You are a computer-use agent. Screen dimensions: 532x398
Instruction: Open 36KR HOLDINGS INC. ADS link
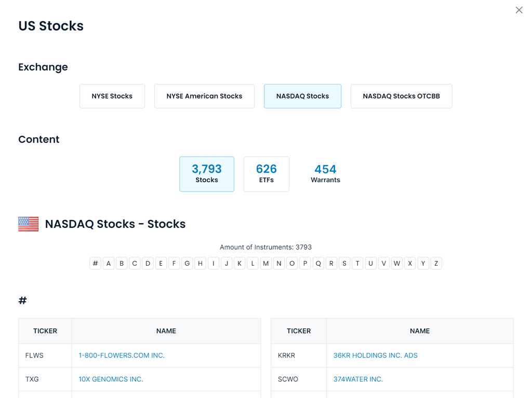(x=375, y=355)
